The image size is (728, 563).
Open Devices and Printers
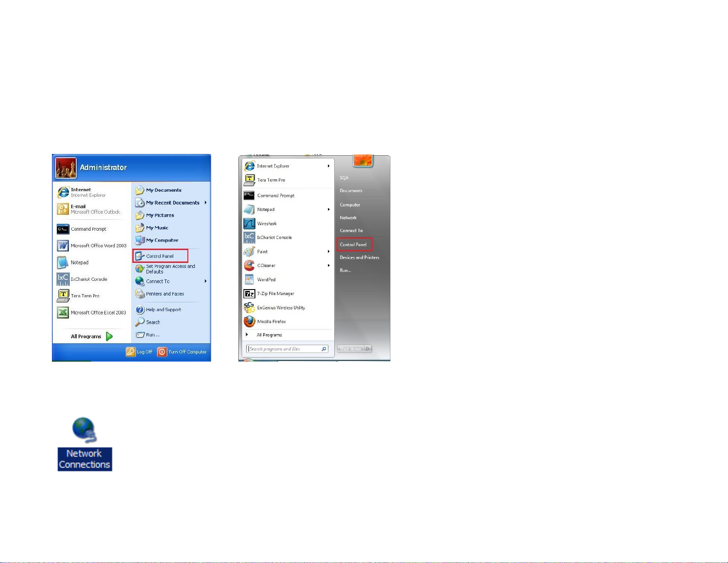click(x=360, y=257)
